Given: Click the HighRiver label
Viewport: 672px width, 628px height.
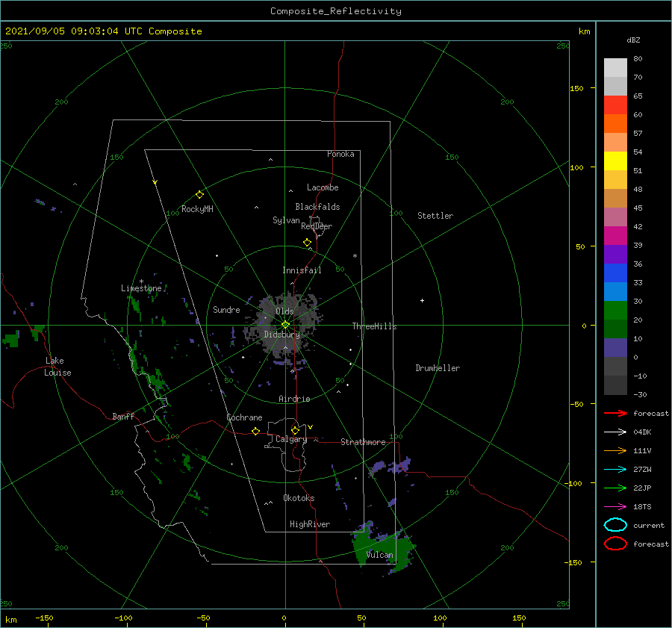Looking at the screenshot, I should click(309, 524).
